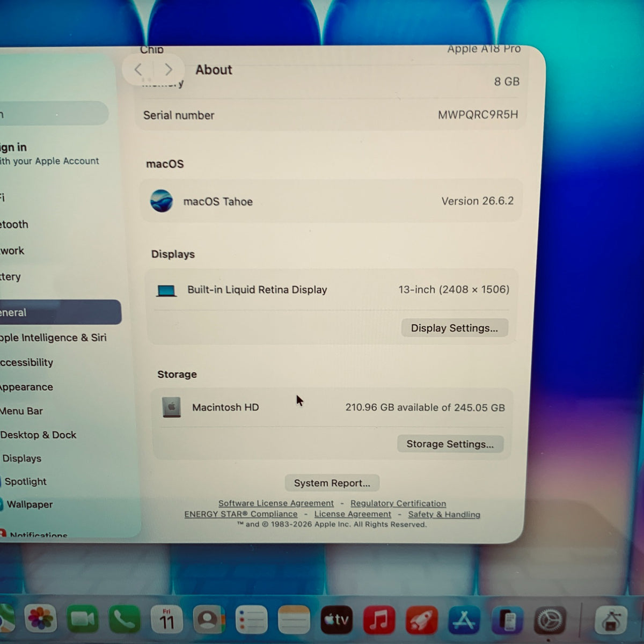Open Display Settings
This screenshot has width=644, height=644.
(x=455, y=328)
